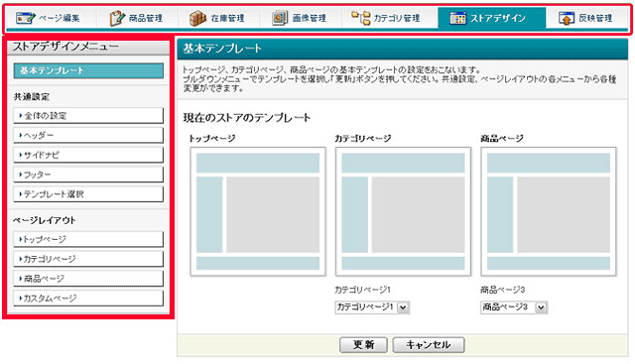
Task: Click the 画像管理 picture icon
Action: pos(280,18)
